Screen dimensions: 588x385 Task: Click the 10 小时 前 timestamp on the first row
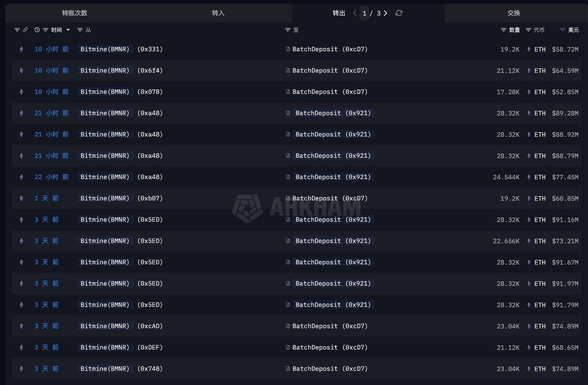(x=52, y=49)
